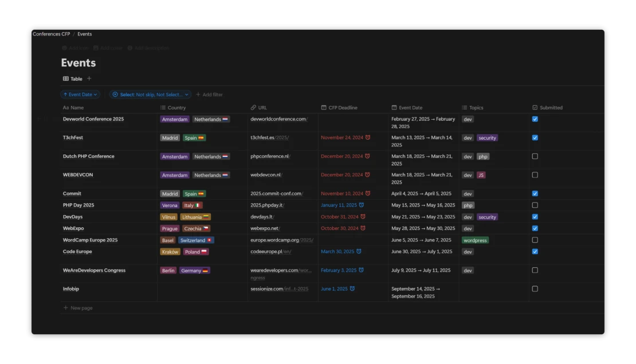Open the Event Date sort dropdown
Image resolution: width=636 pixels, height=364 pixels.
click(x=80, y=94)
